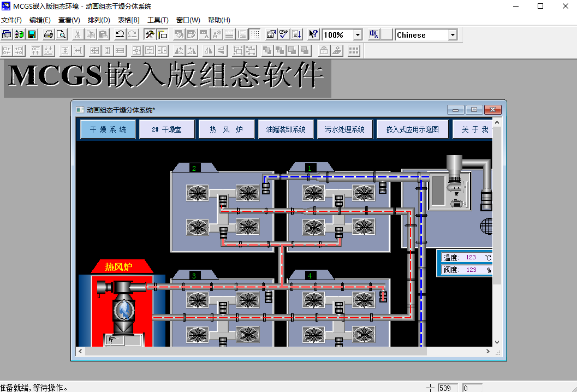Click the Print icon

pos(49,34)
